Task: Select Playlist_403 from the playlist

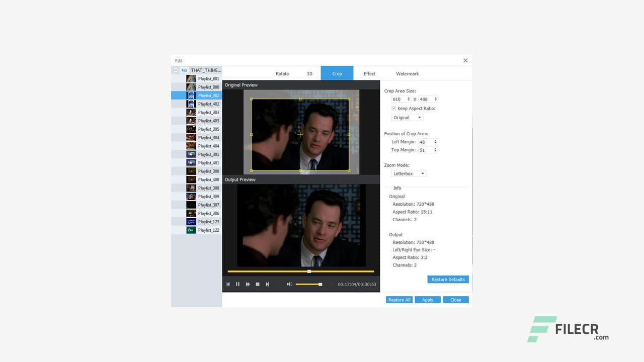Action: (x=207, y=121)
